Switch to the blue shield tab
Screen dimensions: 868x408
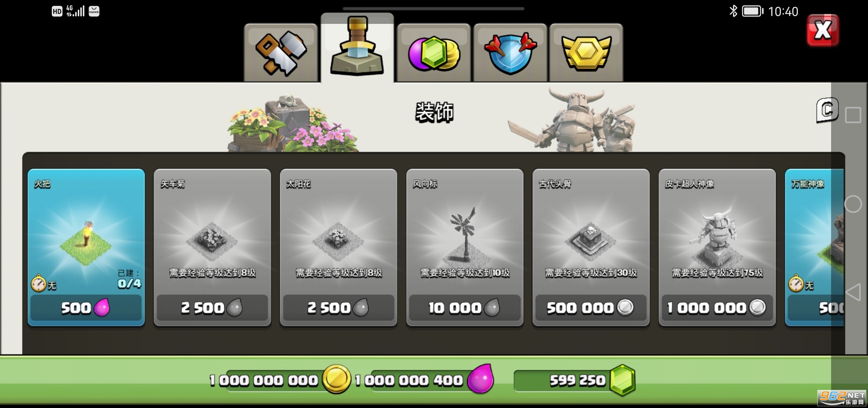(510, 53)
